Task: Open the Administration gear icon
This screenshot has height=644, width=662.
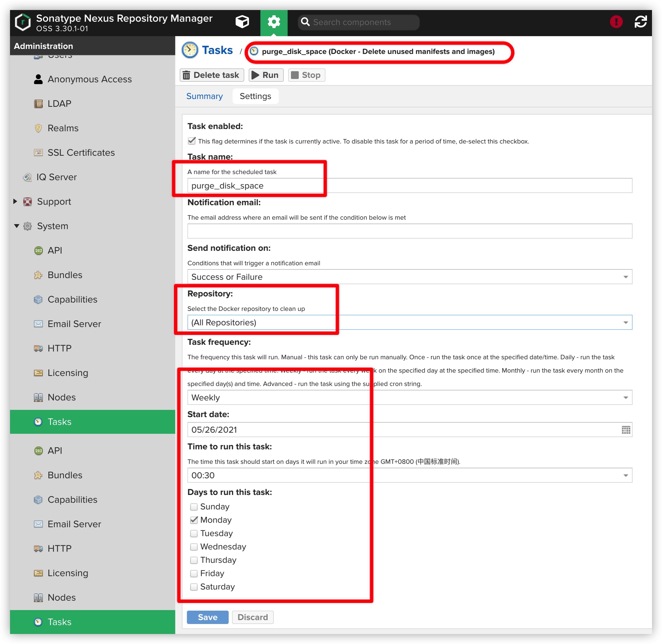Action: pos(273,22)
